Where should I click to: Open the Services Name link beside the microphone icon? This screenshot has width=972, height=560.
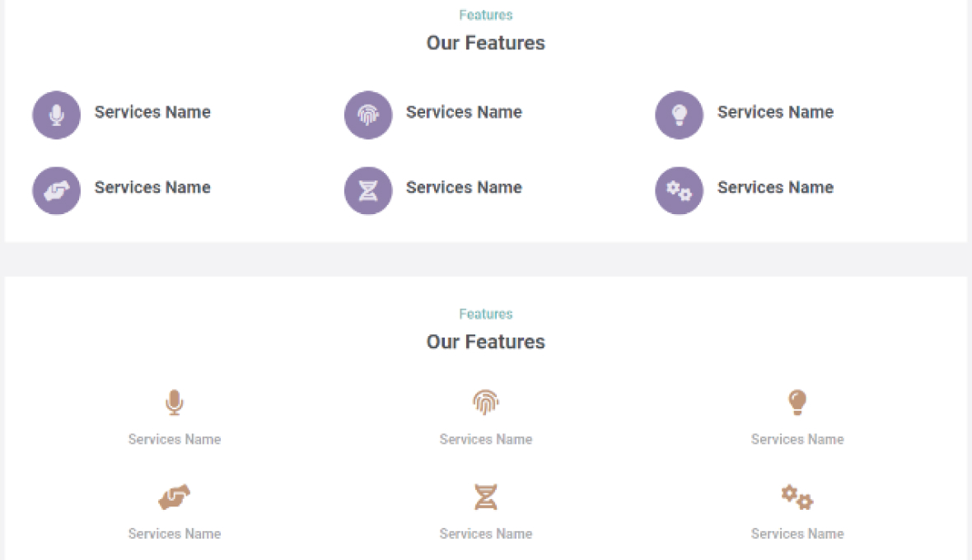tap(152, 112)
